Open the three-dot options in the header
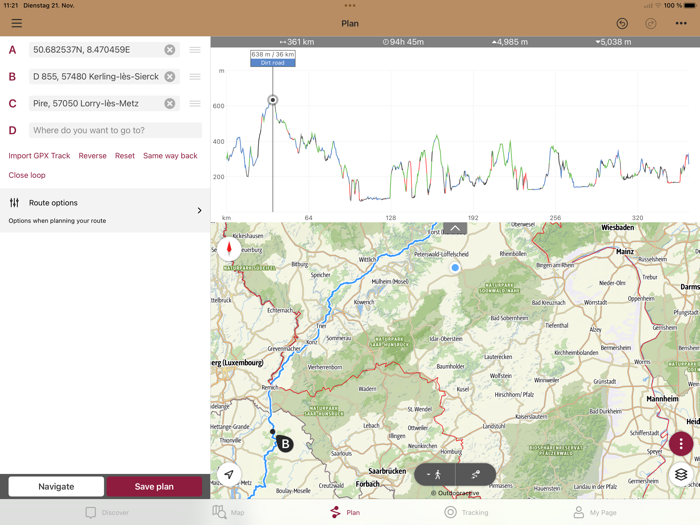The width and height of the screenshot is (700, 525). (x=681, y=23)
